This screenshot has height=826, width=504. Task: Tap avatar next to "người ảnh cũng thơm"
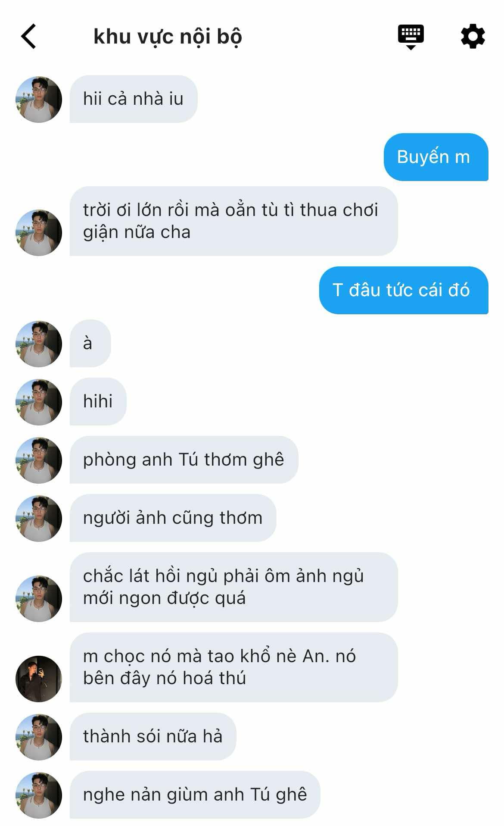pyautogui.click(x=39, y=519)
